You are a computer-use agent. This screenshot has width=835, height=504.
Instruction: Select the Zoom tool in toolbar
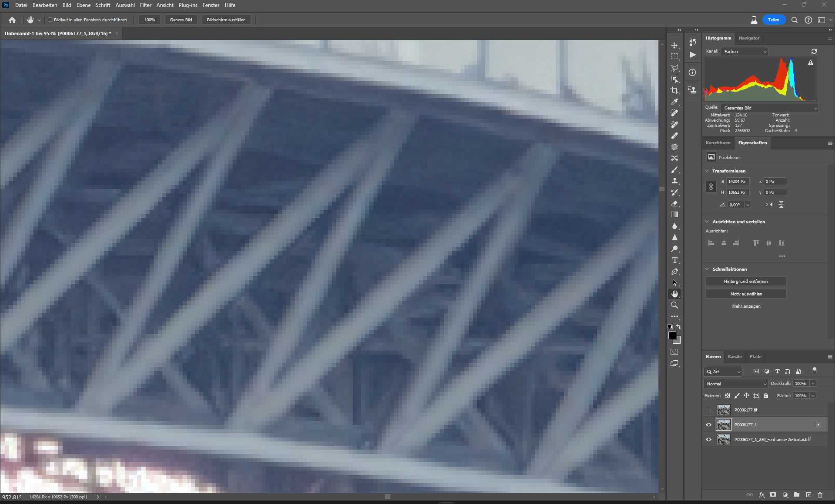point(675,305)
